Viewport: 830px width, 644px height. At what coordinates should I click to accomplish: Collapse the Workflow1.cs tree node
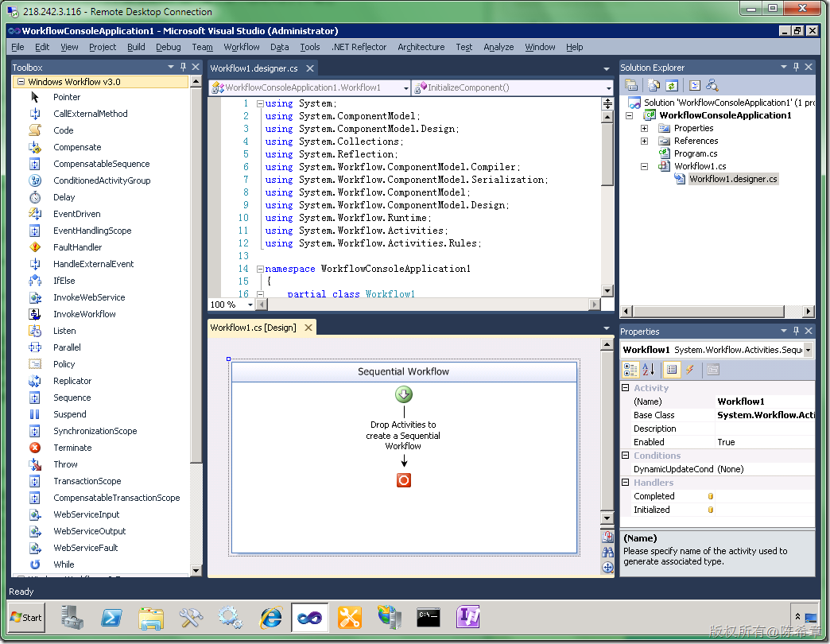[644, 166]
